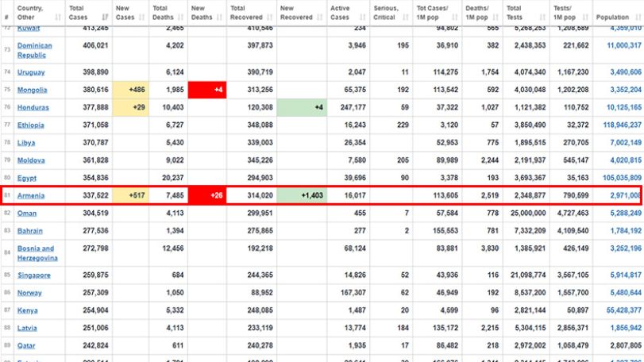This screenshot has height=362, width=644.
Task: Open Uruguay population link 3,490,606
Action: [x=626, y=71]
